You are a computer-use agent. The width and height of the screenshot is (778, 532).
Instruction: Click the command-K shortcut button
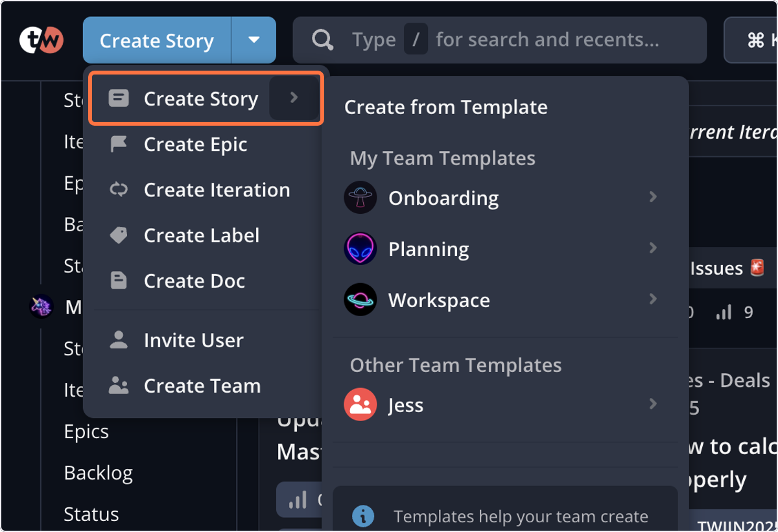pos(752,40)
